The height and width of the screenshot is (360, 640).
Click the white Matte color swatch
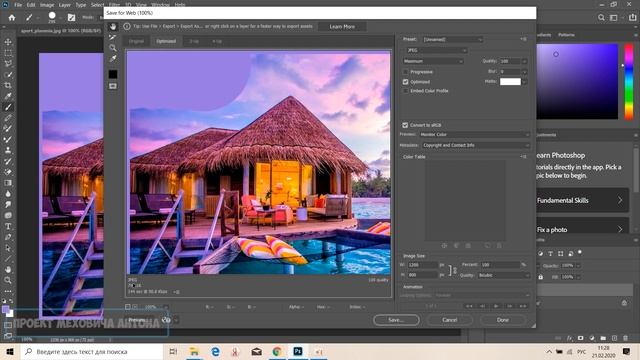(510, 82)
